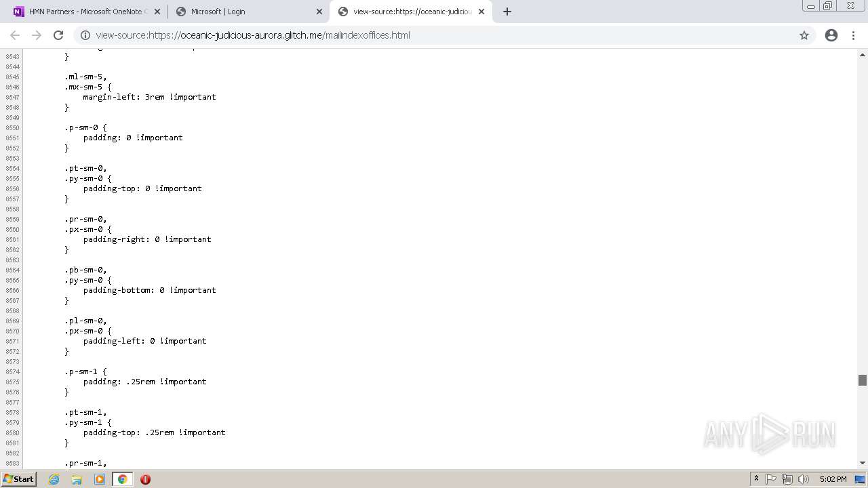Open the Windows Start menu

click(x=18, y=479)
